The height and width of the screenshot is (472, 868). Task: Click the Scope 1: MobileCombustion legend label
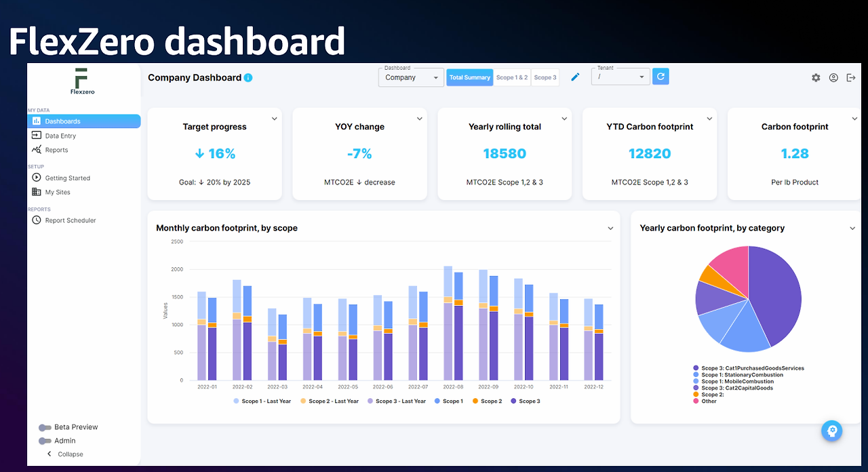pyautogui.click(x=738, y=381)
